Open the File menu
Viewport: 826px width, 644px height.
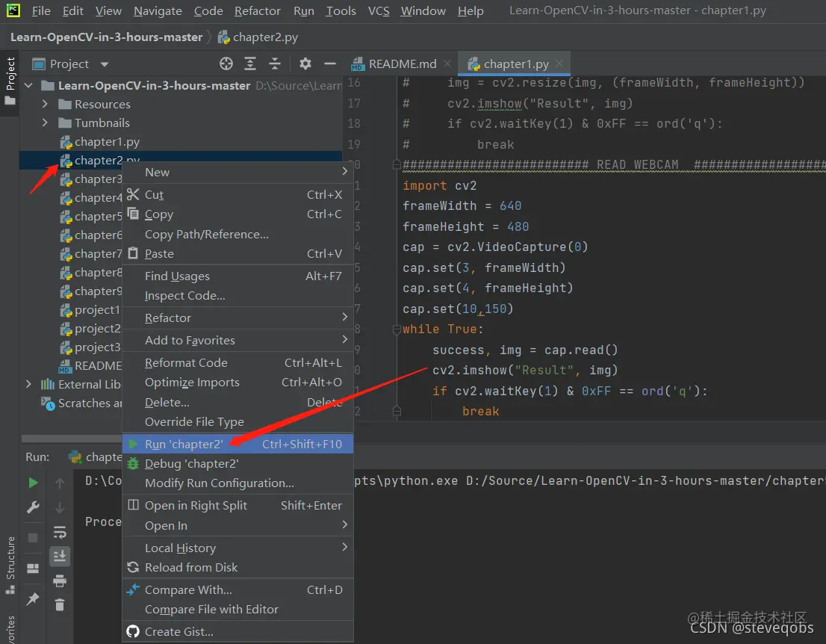point(41,10)
